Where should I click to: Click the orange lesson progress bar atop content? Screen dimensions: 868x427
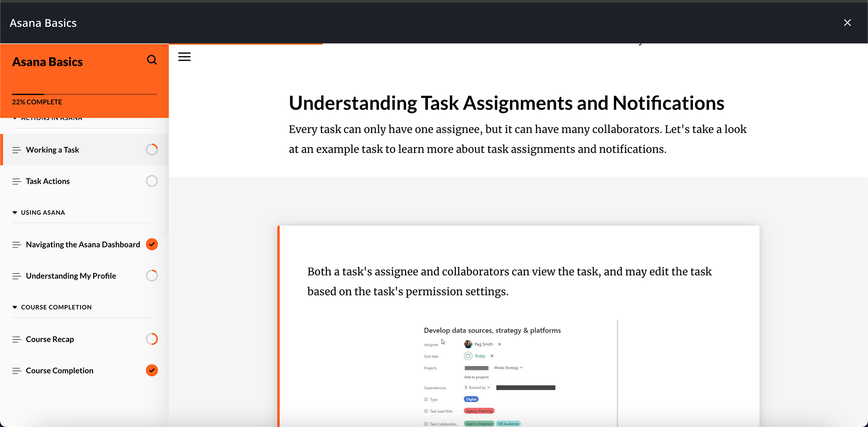click(245, 44)
